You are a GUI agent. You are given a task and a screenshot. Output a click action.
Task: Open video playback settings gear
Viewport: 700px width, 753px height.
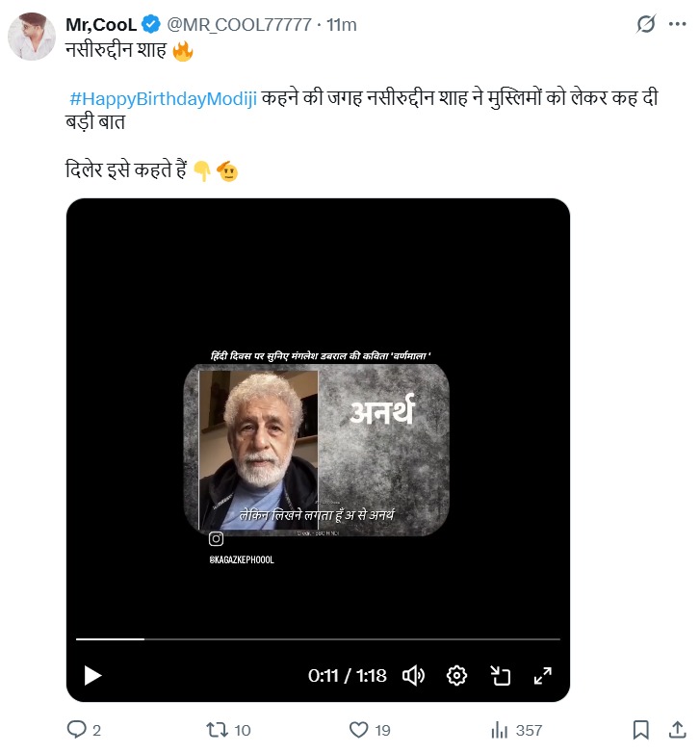pyautogui.click(x=457, y=675)
